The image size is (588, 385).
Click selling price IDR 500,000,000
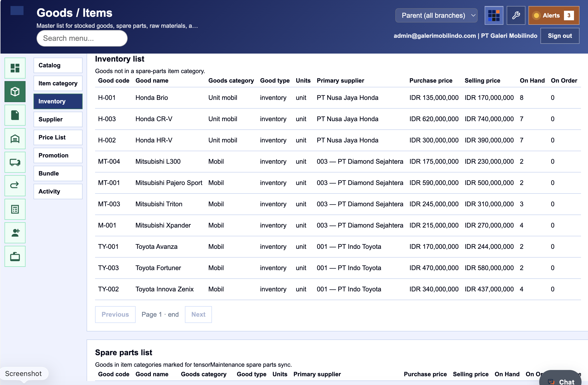pyautogui.click(x=489, y=183)
